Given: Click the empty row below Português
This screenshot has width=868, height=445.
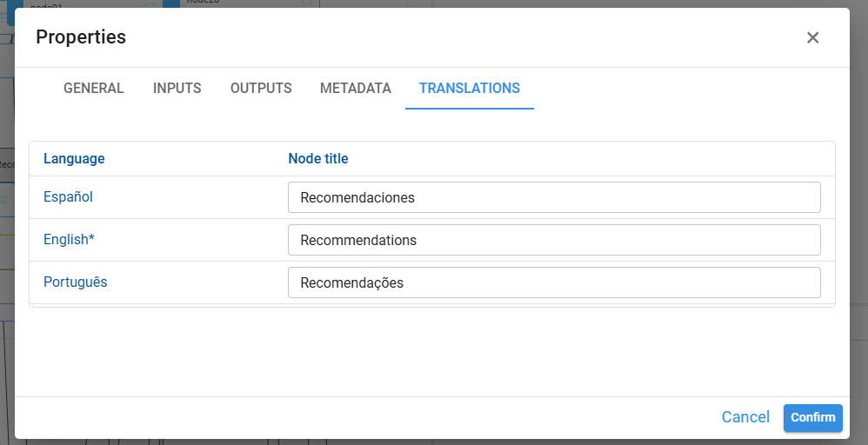Looking at the screenshot, I should pos(432,305).
